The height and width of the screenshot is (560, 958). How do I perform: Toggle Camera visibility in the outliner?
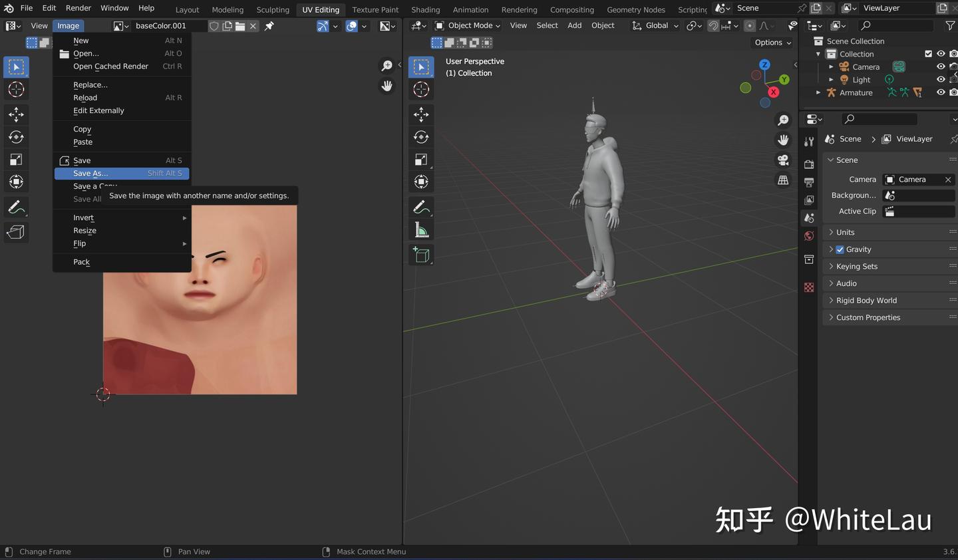(941, 67)
